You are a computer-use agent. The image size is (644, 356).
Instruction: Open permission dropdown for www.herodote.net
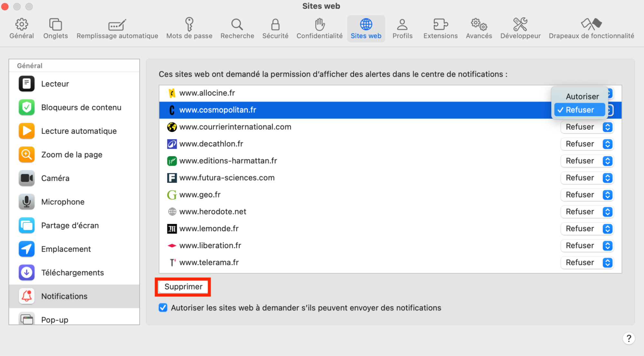587,211
